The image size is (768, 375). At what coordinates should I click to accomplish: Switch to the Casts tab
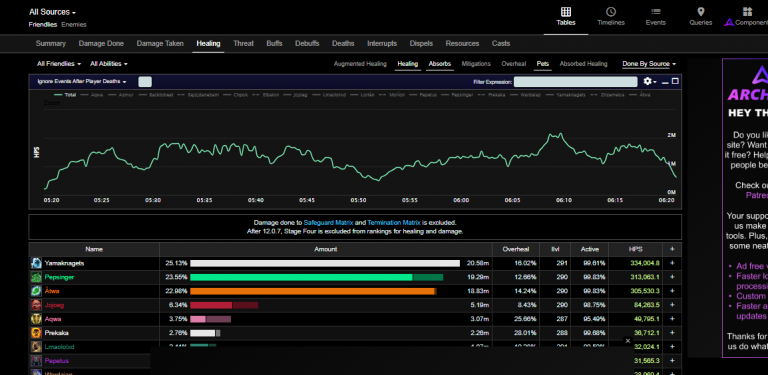tap(501, 44)
